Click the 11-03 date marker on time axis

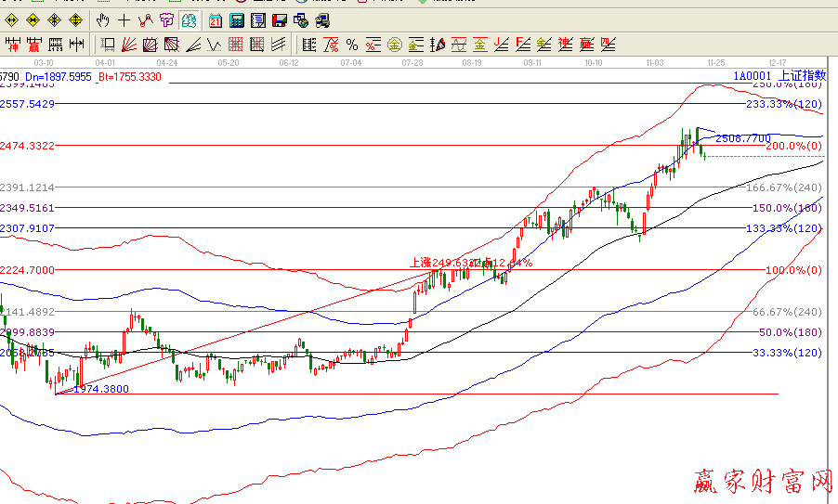coord(654,62)
